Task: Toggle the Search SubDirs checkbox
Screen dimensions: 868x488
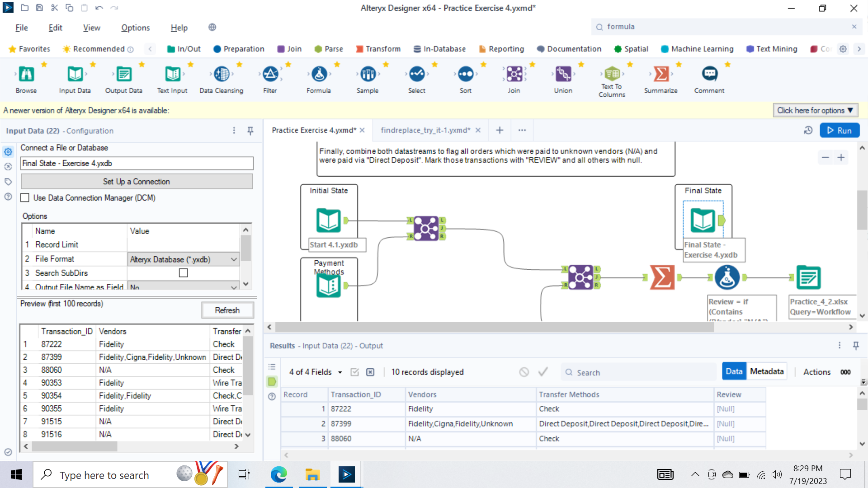Action: (x=183, y=273)
